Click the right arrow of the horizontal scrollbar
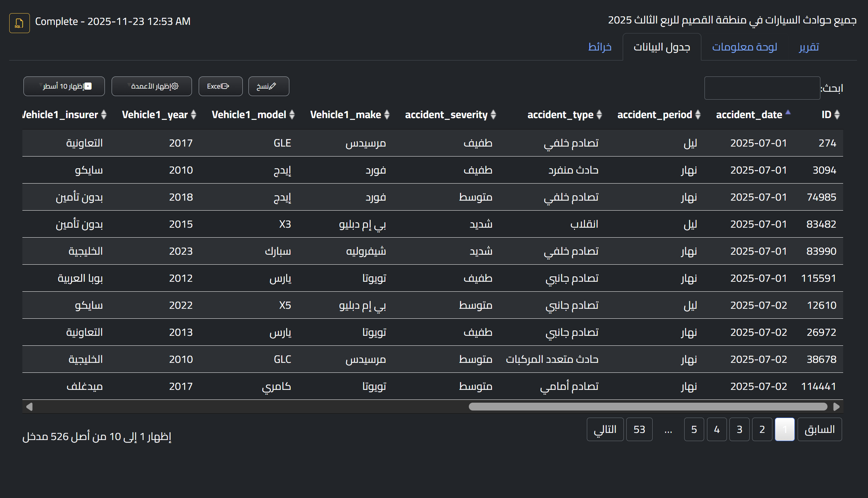 [836, 406]
